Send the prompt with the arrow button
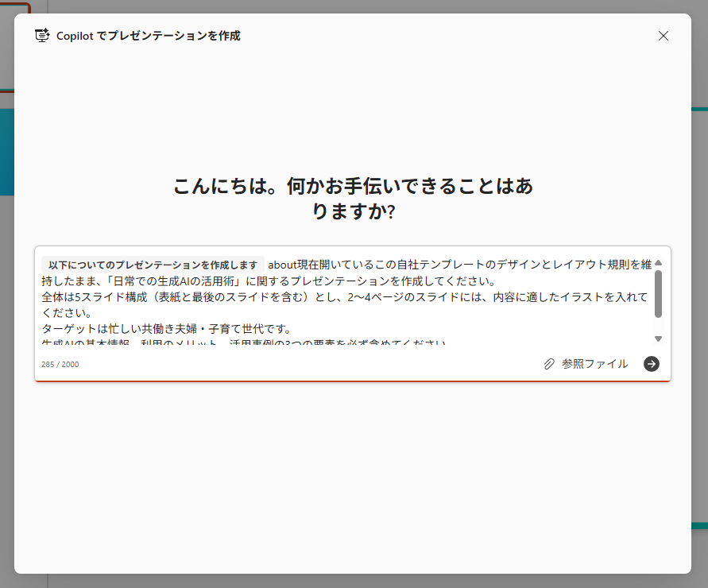The image size is (708, 588). point(651,364)
